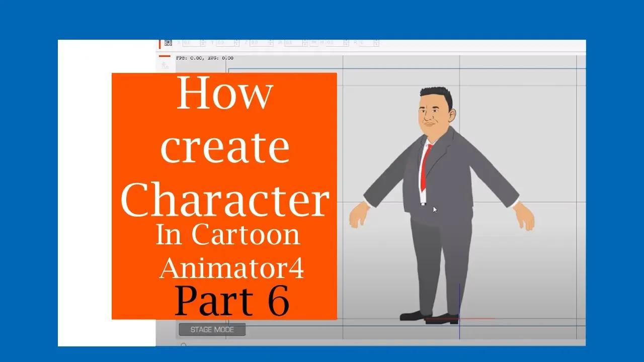Screen dimensions: 644x362
Task: Click the STAGE MODE button
Action: click(212, 330)
